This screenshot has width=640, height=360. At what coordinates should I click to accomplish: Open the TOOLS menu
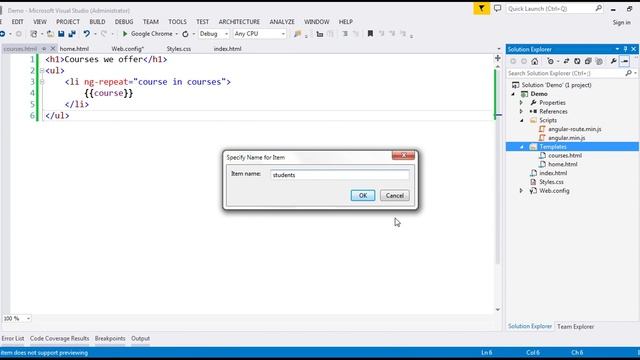177,22
